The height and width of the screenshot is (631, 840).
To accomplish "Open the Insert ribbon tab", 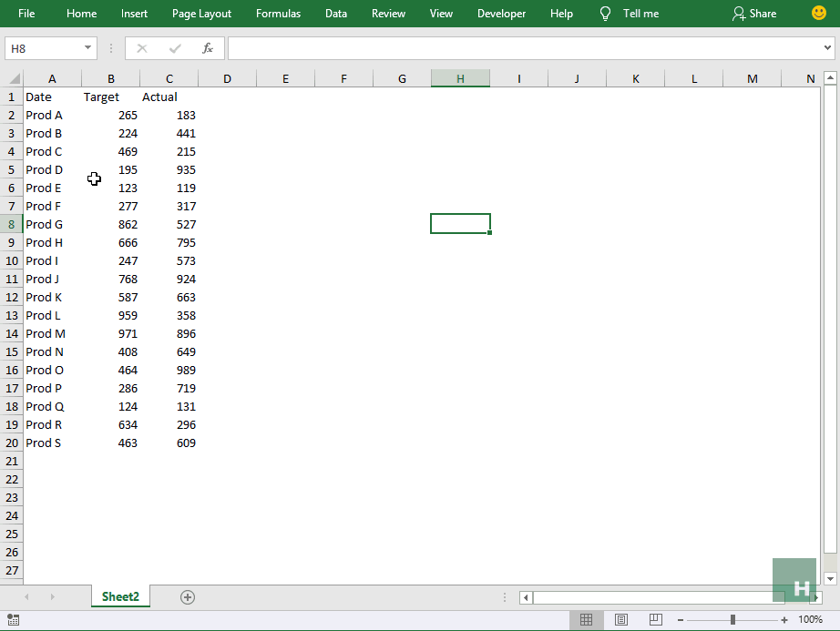I will point(134,14).
